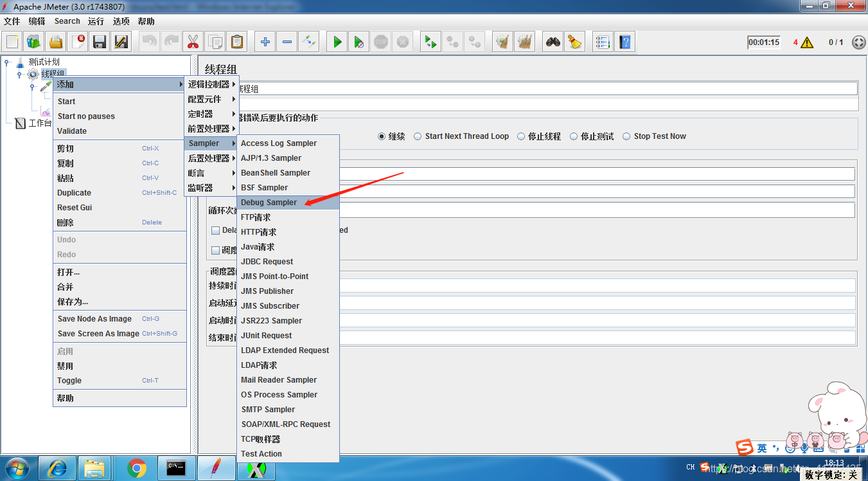The height and width of the screenshot is (481, 868).
Task: Select the 停止测试 radio button
Action: [573, 136]
